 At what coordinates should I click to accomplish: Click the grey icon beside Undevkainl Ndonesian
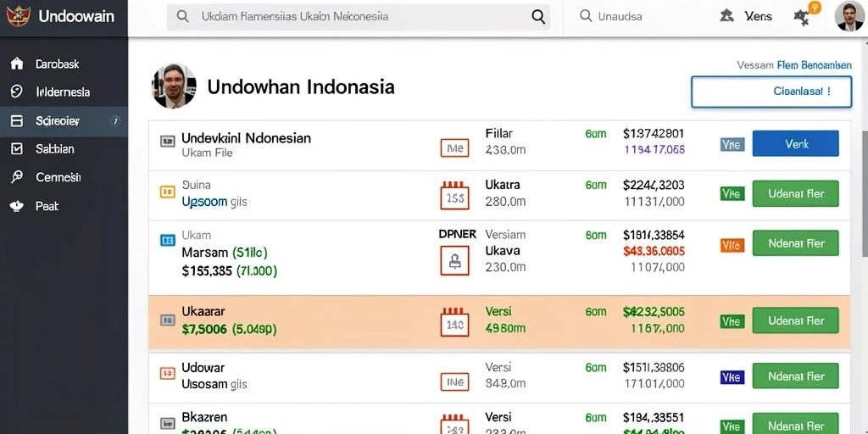pos(168,142)
